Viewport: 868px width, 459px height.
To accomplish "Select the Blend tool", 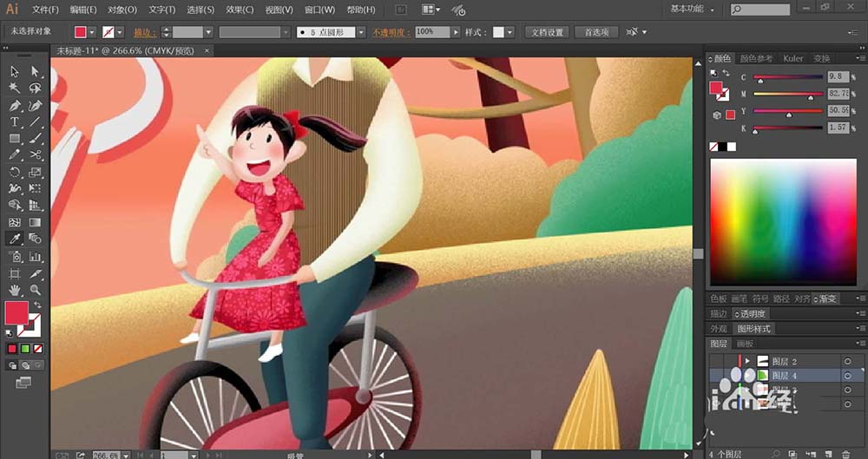I will pos(35,239).
